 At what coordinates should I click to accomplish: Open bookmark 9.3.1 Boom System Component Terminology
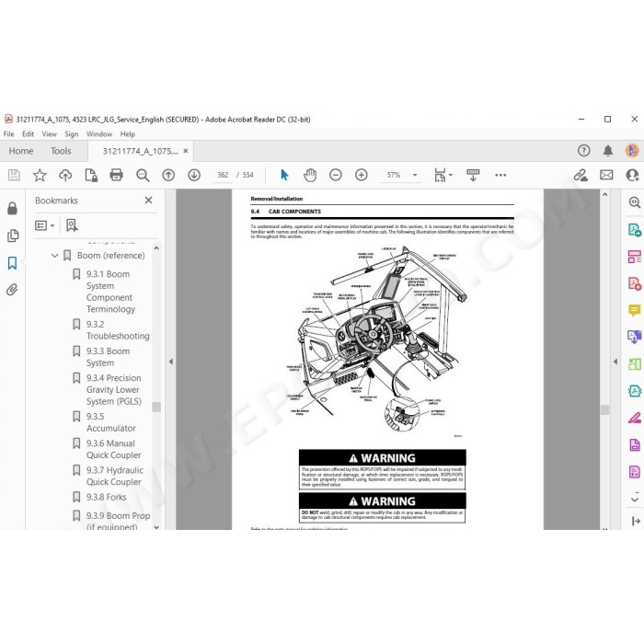point(109,292)
